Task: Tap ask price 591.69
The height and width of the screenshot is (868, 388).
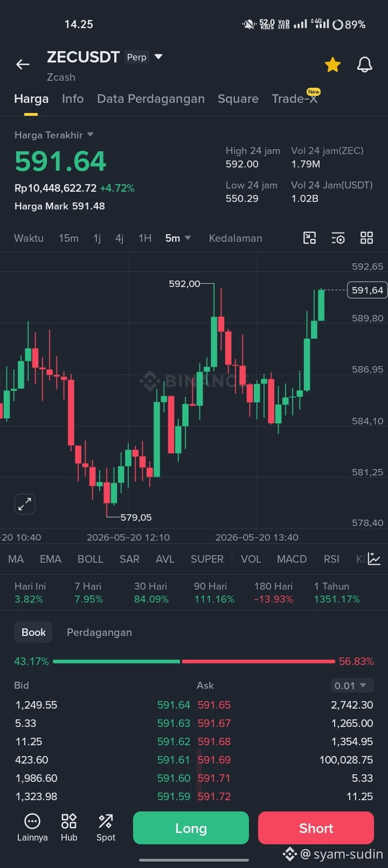Action: [x=214, y=760]
